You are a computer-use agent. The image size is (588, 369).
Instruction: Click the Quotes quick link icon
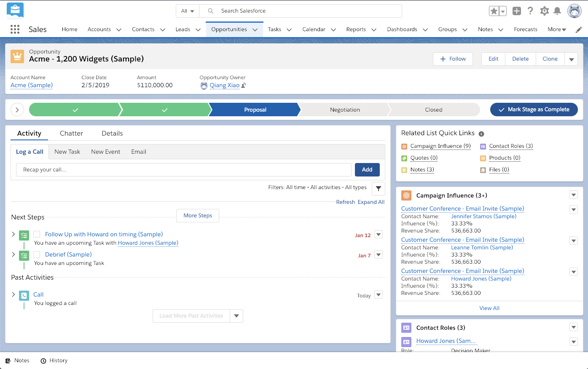tap(404, 158)
